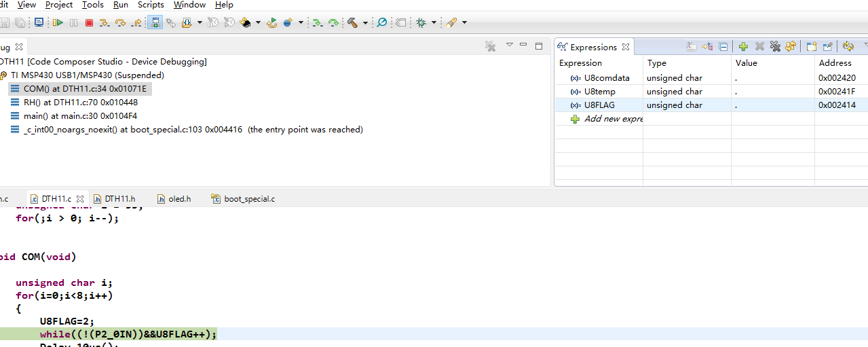Click the Assembly Step Into green icon
The image size is (868, 347).
[316, 22]
